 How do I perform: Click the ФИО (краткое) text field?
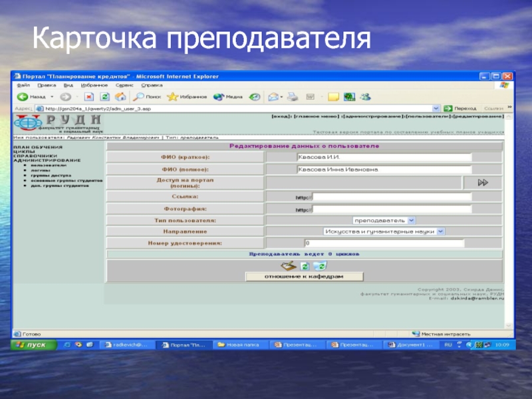point(384,158)
